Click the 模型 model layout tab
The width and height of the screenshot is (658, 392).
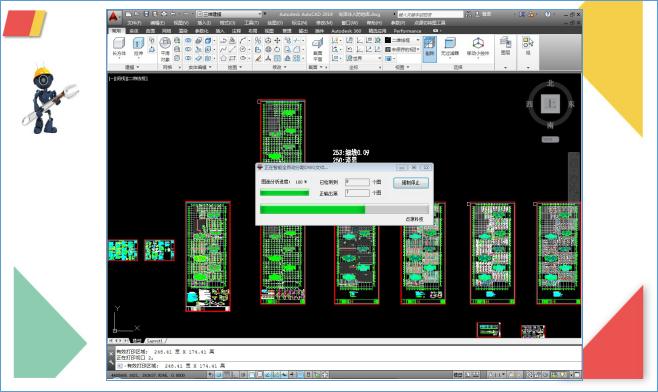pos(137,341)
